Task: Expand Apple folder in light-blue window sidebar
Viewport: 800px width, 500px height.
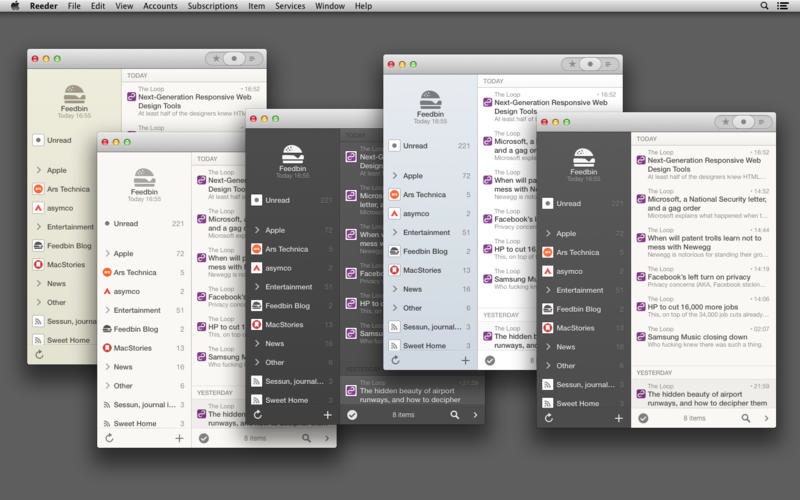Action: click(x=395, y=176)
